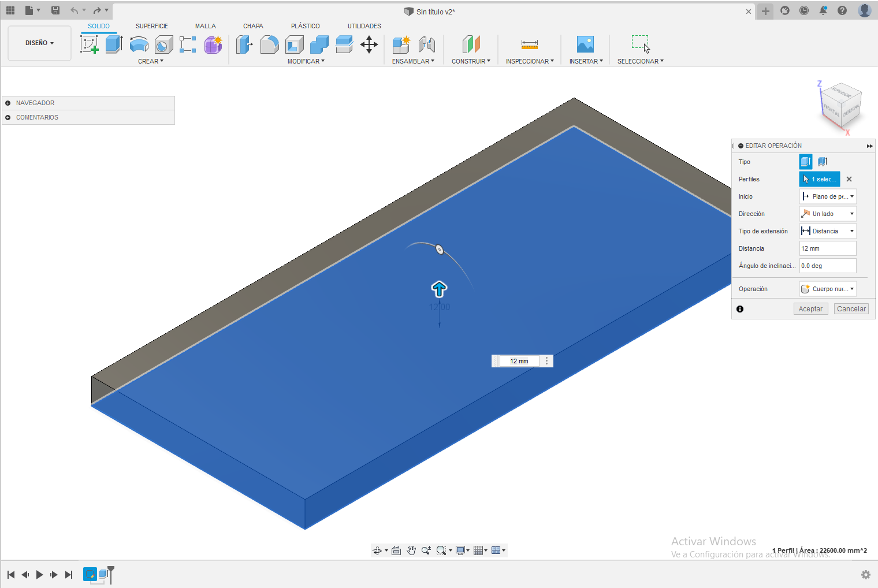Switch to the CHAPA tab
The image size is (878, 588).
[253, 26]
